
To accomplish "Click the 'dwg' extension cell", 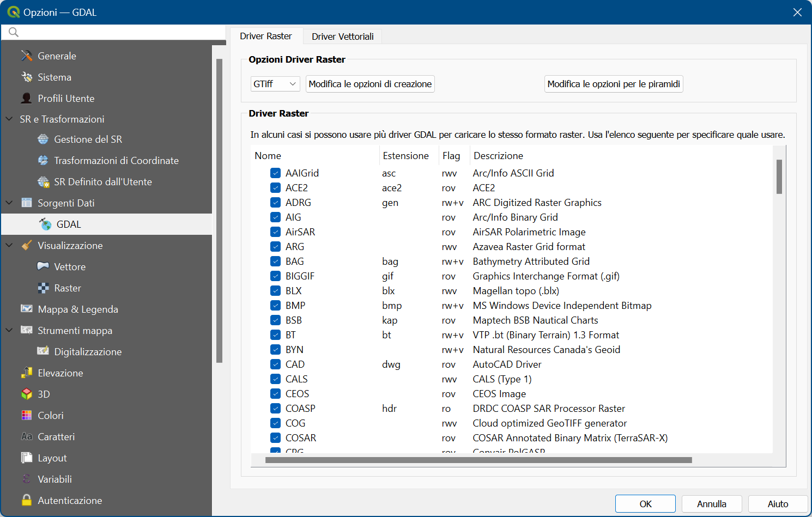I will point(391,364).
